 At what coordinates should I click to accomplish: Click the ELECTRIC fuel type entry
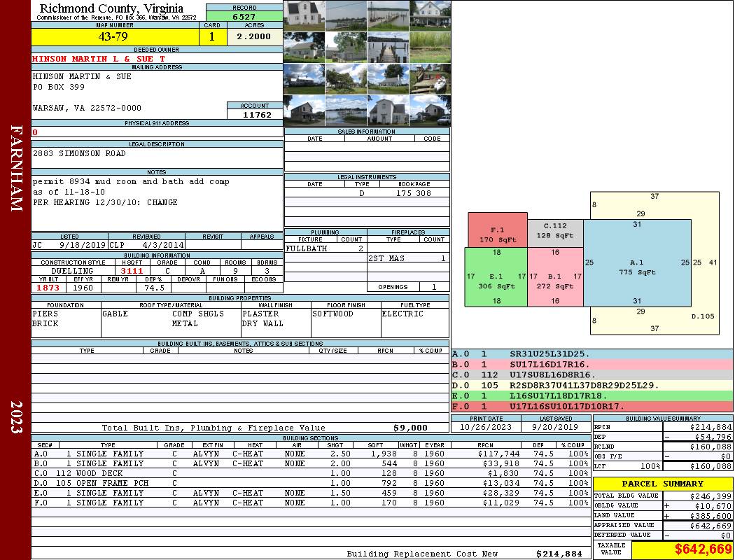[402, 314]
